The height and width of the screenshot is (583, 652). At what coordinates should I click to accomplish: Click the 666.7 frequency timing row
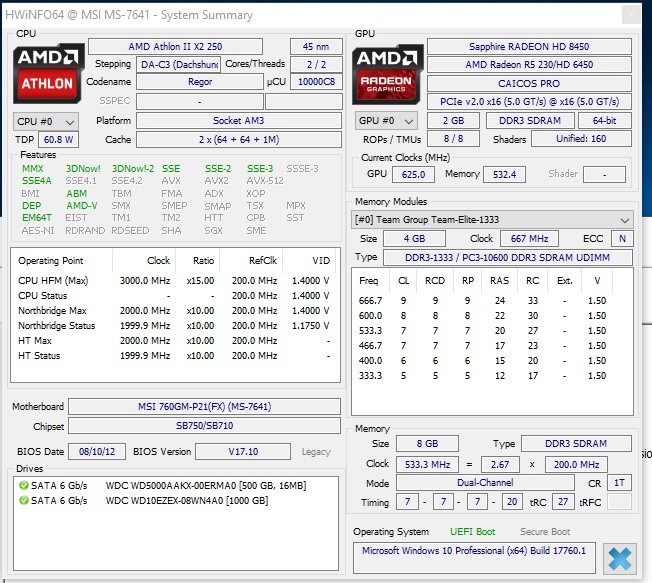(x=482, y=300)
